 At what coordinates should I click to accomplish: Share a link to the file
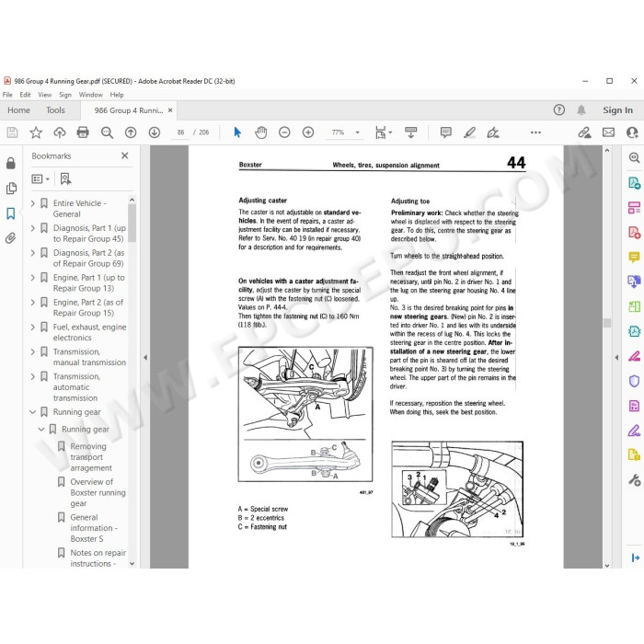tap(584, 132)
